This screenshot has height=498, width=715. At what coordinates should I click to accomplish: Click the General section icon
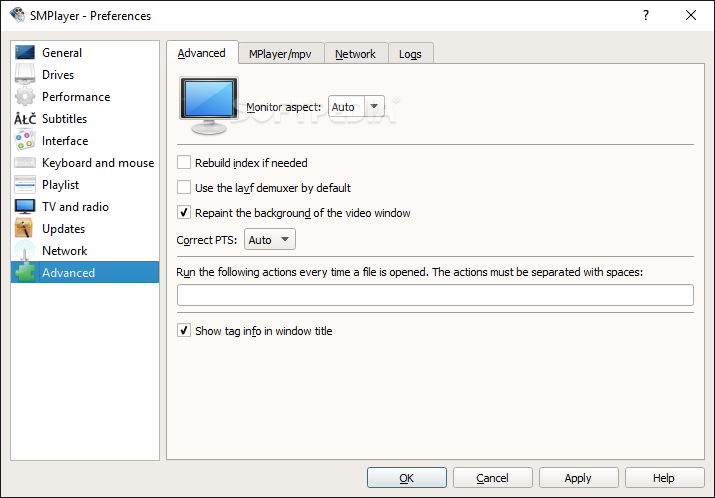click(25, 52)
